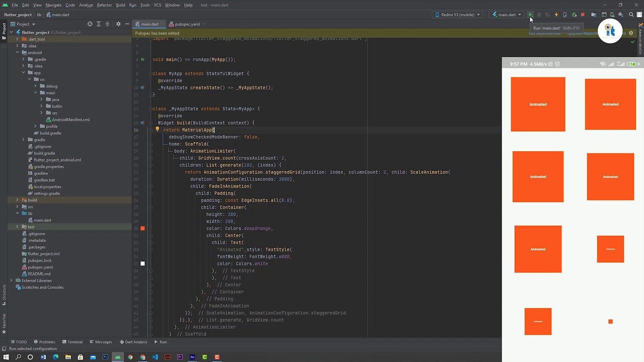
Task: Open Project panel options gear
Action: pos(119,24)
